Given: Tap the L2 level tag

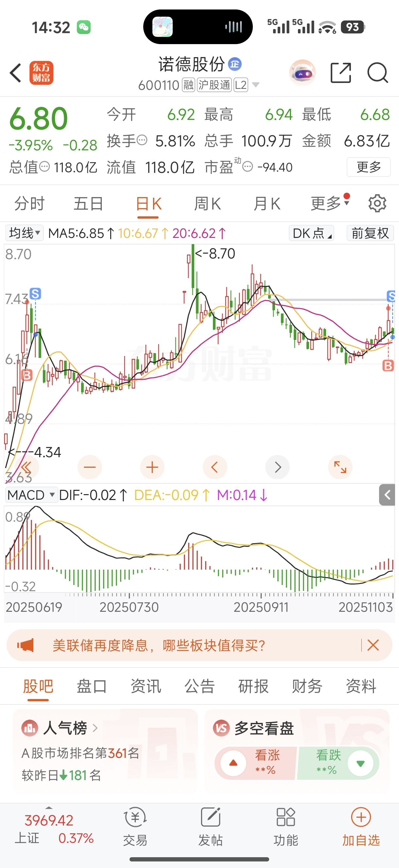Looking at the screenshot, I should (x=241, y=85).
